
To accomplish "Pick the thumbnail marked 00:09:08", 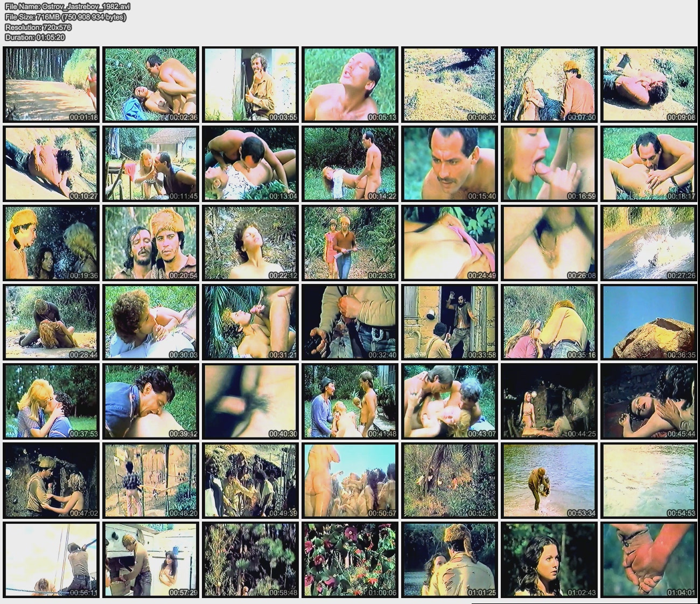I will 649,85.
